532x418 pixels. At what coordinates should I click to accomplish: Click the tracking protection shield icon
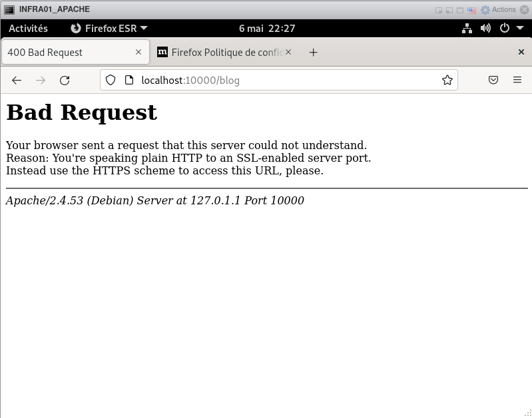click(x=111, y=80)
